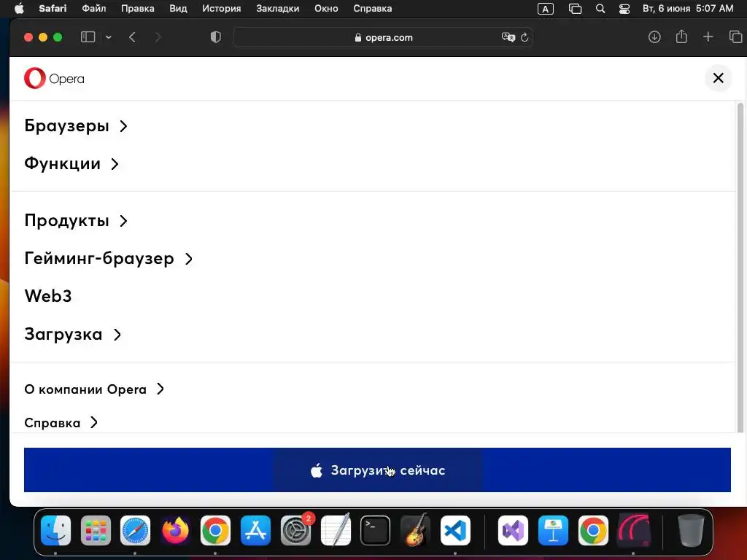
Task: Open the Вид menu
Action: (x=178, y=9)
